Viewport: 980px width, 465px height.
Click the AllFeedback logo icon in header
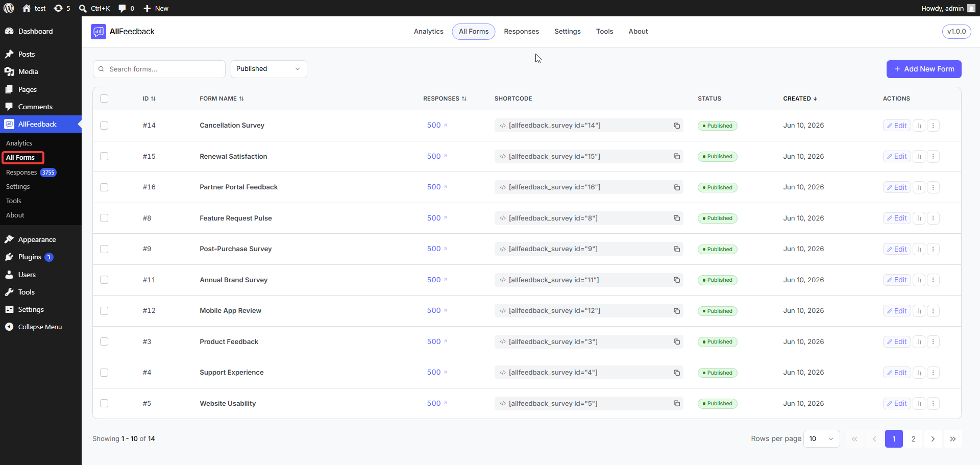coord(99,32)
